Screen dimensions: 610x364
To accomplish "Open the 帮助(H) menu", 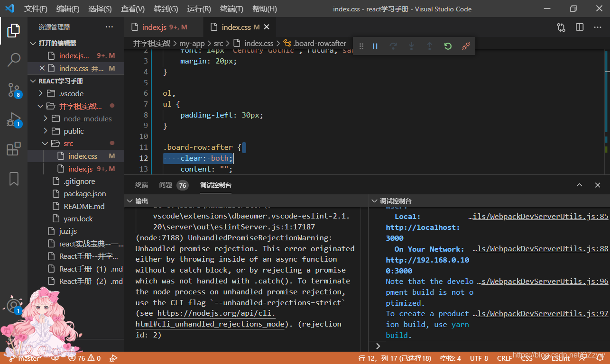I will (265, 9).
